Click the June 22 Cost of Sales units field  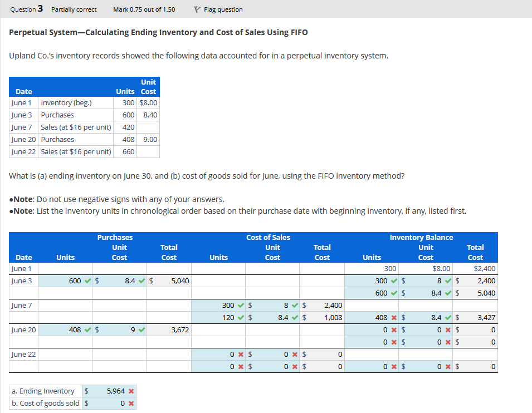227,354
